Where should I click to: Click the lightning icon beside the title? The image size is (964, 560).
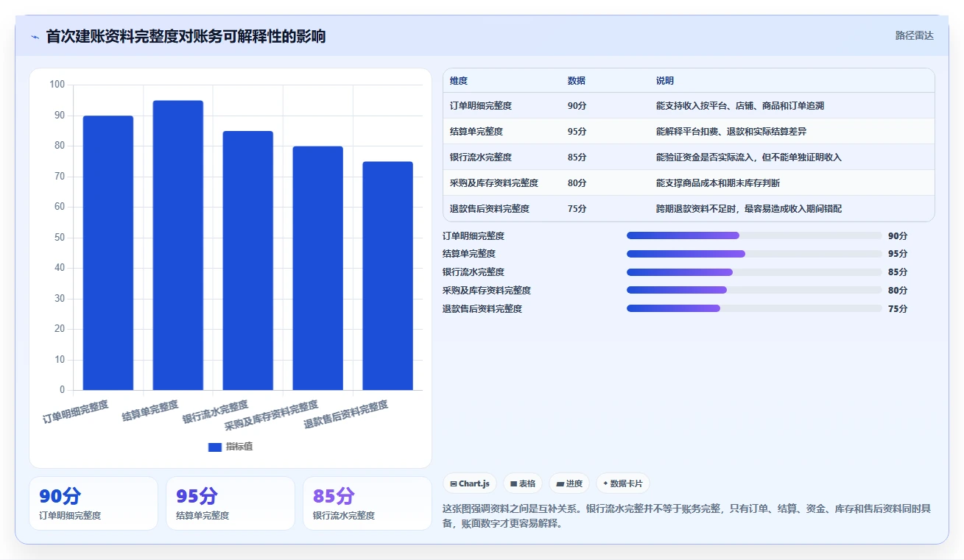[x=35, y=37]
